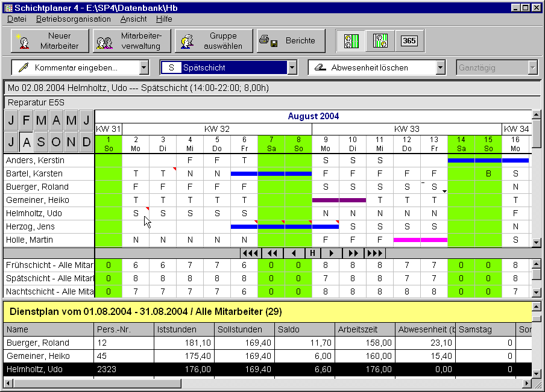Select Gemeiner, Heiko in the Dienstplan table

point(267,356)
